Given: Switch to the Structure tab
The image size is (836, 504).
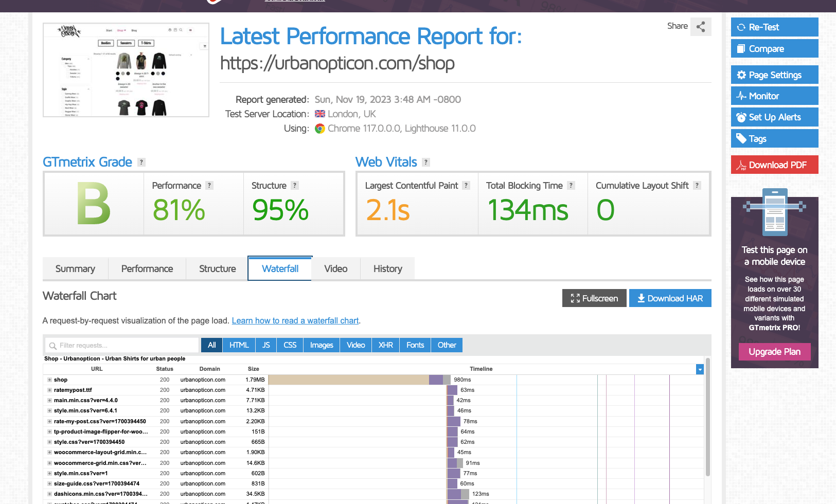Looking at the screenshot, I should (x=217, y=269).
